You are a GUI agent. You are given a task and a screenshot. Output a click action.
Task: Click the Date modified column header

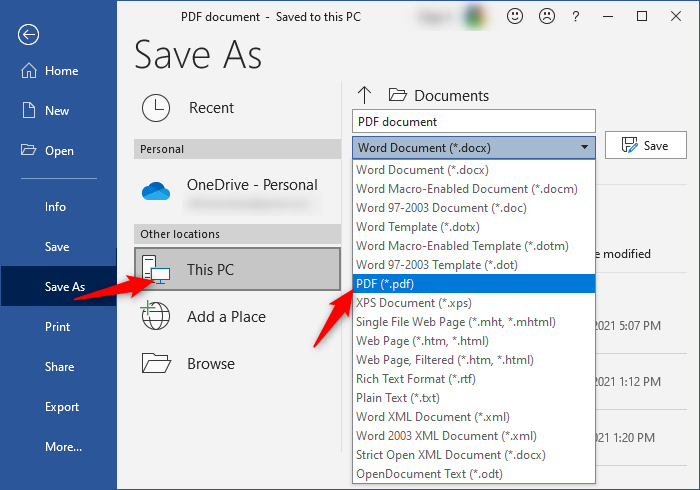(624, 253)
